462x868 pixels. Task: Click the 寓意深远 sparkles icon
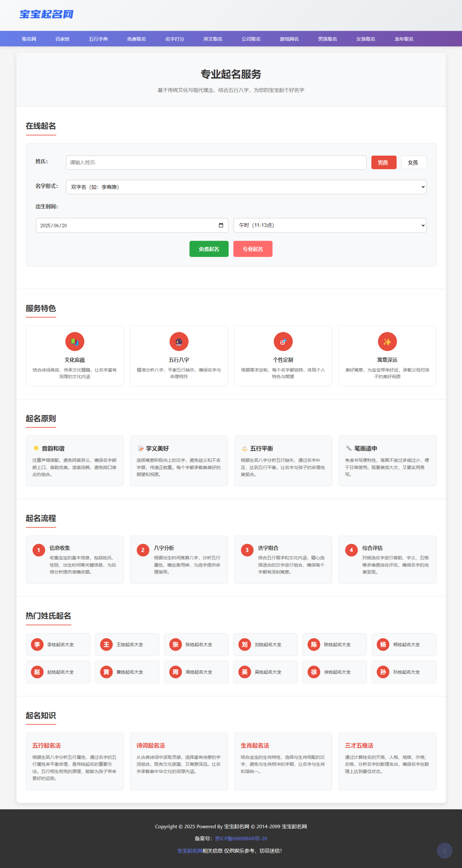[387, 341]
